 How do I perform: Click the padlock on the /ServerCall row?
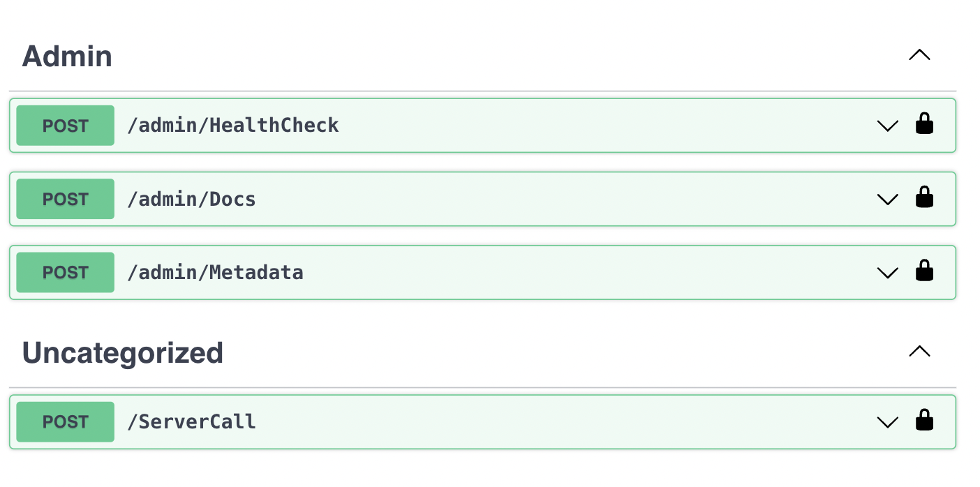click(924, 421)
